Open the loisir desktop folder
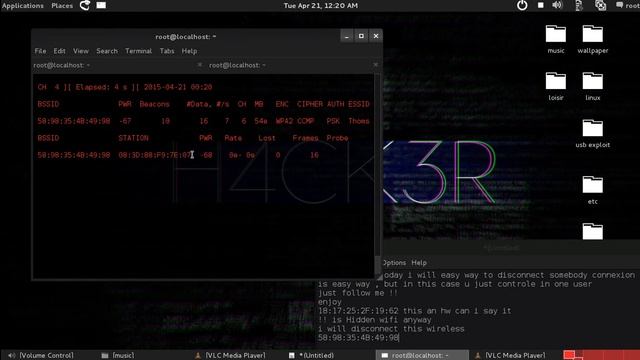 556,87
